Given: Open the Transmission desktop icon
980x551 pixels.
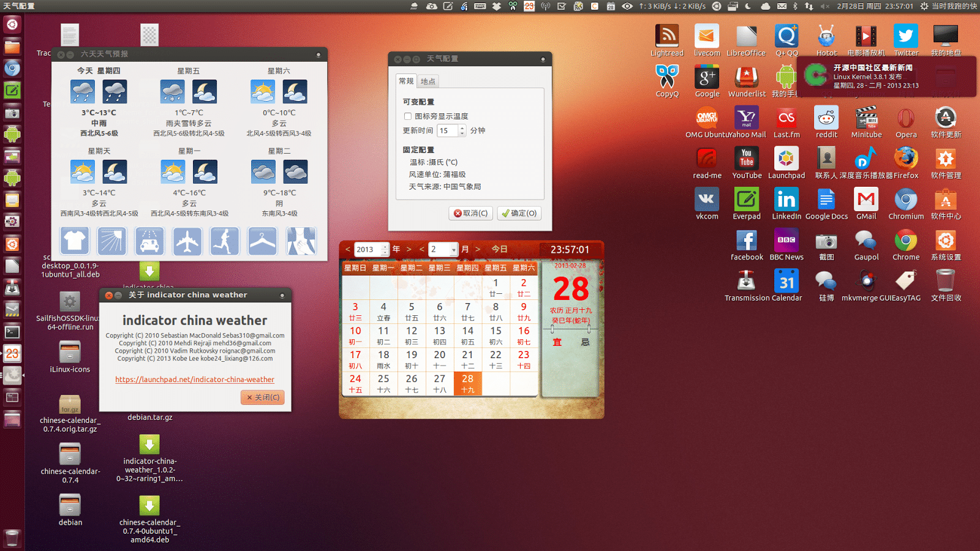Looking at the screenshot, I should [x=746, y=285].
